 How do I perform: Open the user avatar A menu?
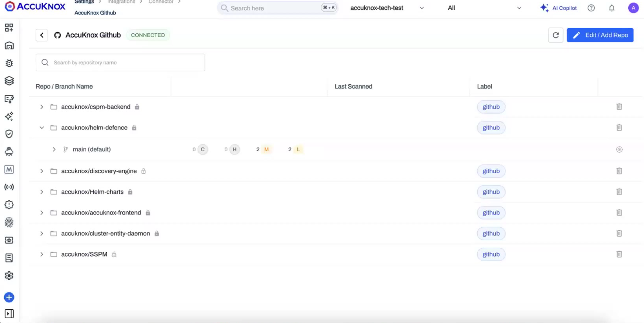click(633, 8)
